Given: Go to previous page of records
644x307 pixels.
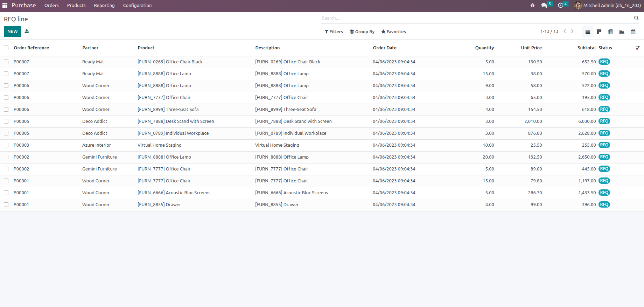Looking at the screenshot, I should click(x=565, y=32).
